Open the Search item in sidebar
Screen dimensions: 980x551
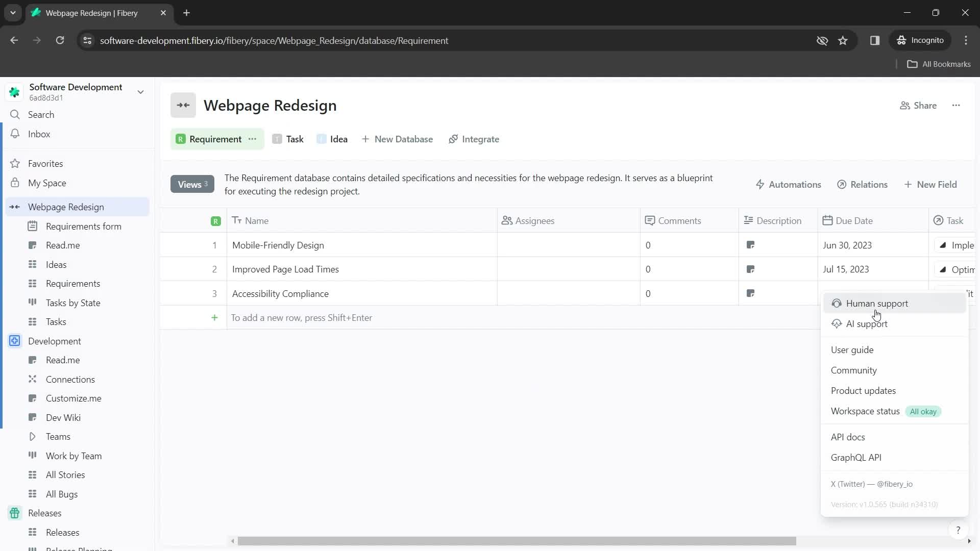click(41, 115)
